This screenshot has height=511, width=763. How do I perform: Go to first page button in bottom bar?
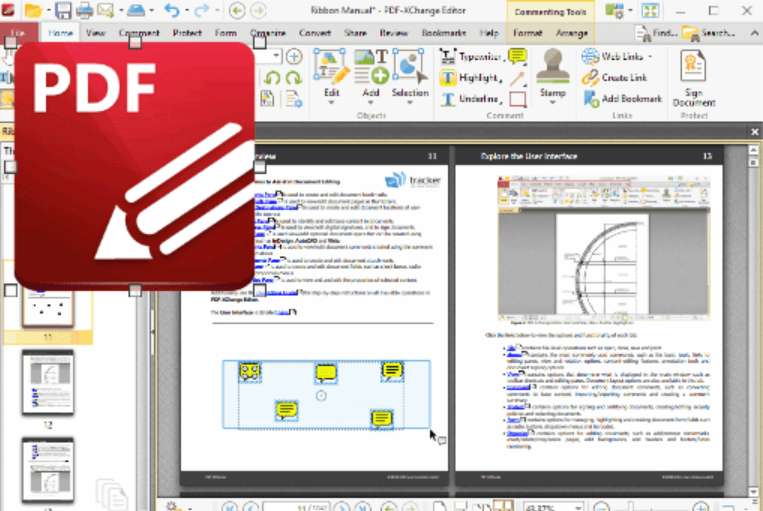(229, 506)
